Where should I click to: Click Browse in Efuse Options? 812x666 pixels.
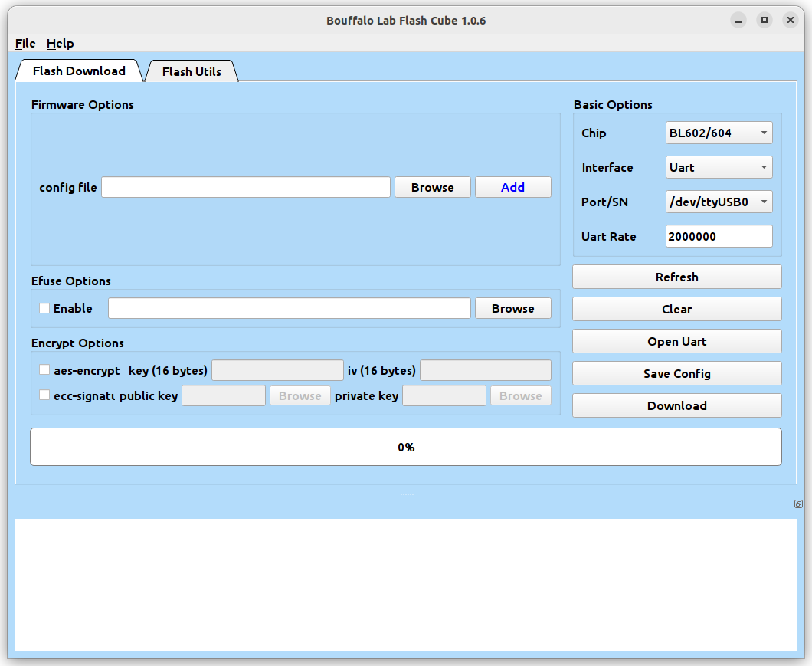point(512,308)
